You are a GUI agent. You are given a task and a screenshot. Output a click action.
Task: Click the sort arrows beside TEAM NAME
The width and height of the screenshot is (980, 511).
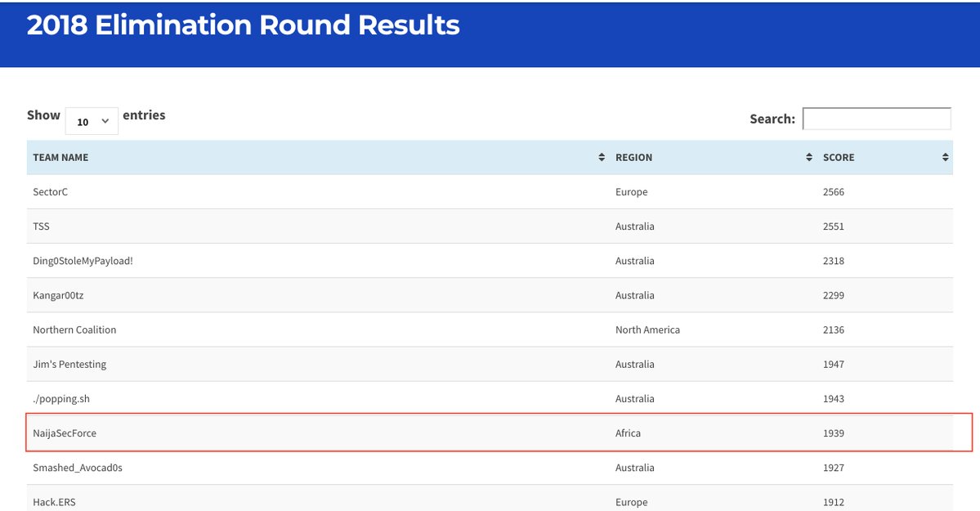[602, 157]
